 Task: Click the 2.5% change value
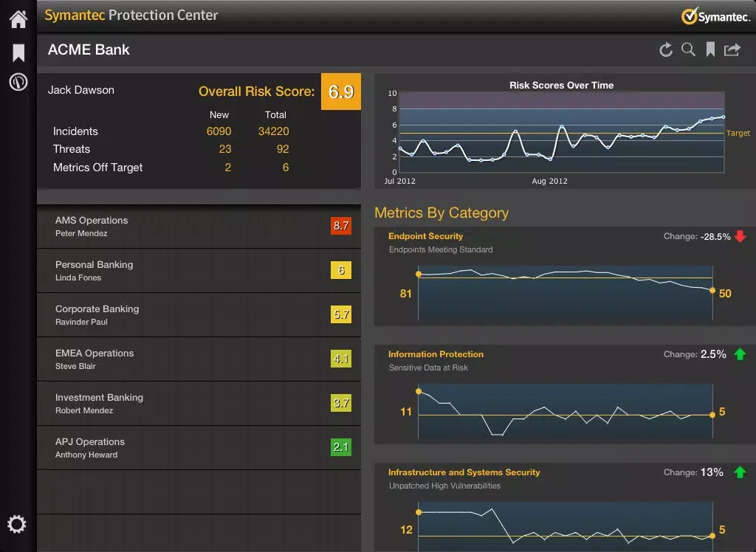[x=713, y=354]
